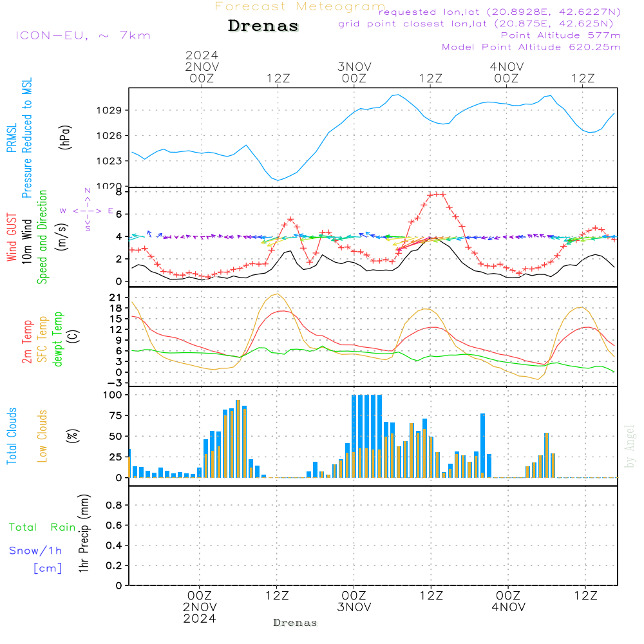Click the red 'Wind GUST' label
Viewport: 644px width, 644px height.
[x=12, y=237]
